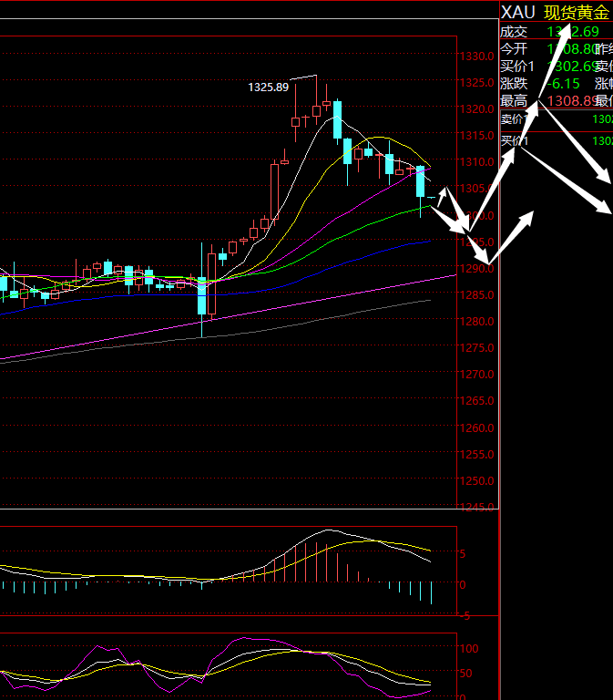Click the longest cyan MACD bar at right end
This screenshot has width=613, height=700.
432,592
